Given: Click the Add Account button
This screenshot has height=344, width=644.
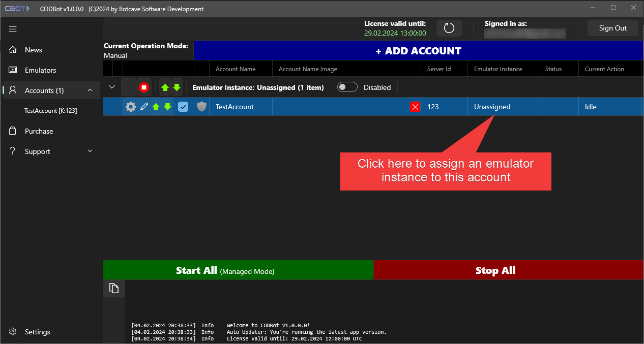Looking at the screenshot, I should (x=418, y=51).
